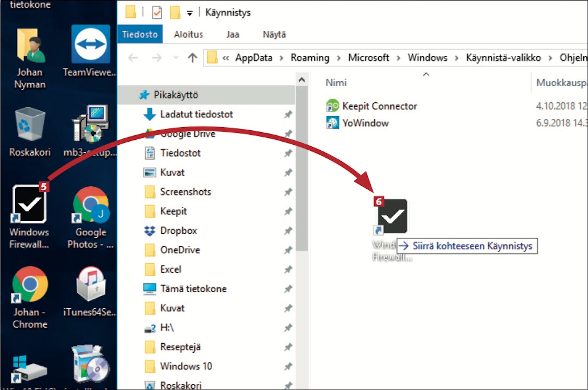Screen dimensions: 588x390
Task: Click the YoWindow file icon
Action: pos(332,123)
